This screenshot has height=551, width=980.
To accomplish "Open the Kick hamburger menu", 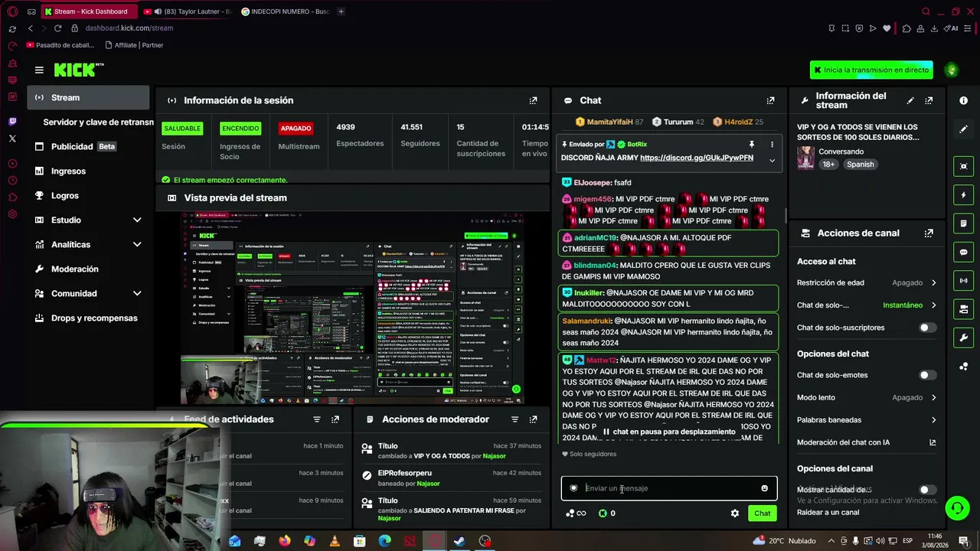I will [39, 70].
